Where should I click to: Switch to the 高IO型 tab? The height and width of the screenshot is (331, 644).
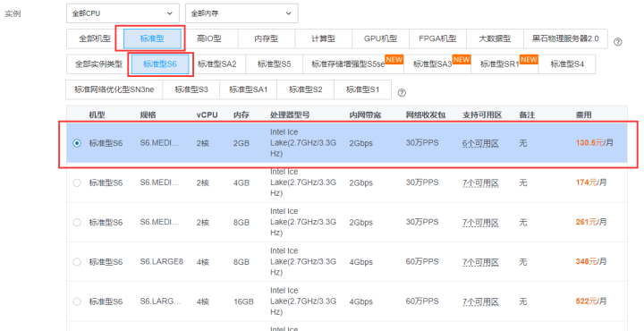click(209, 39)
